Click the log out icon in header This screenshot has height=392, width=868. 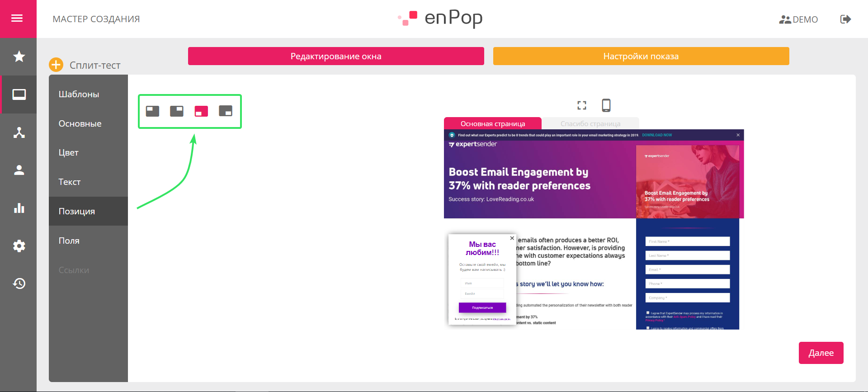coord(845,19)
